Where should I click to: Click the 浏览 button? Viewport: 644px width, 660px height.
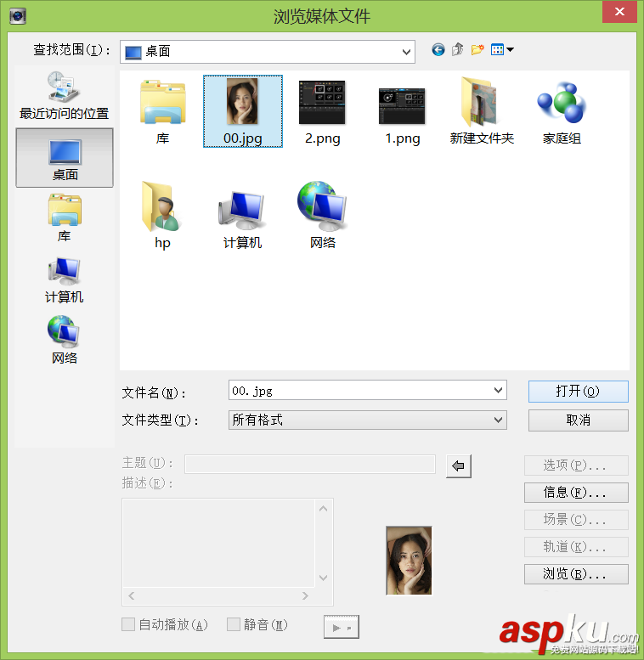[576, 574]
